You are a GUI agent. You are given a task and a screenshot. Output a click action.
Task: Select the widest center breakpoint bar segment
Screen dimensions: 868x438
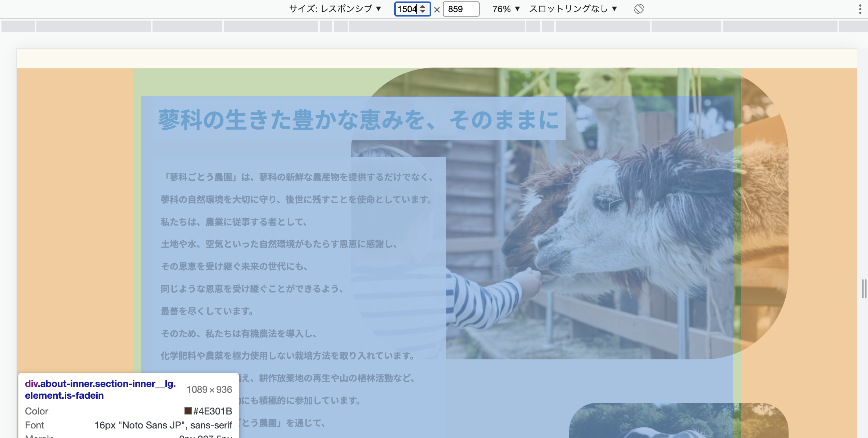pyautogui.click(x=437, y=26)
